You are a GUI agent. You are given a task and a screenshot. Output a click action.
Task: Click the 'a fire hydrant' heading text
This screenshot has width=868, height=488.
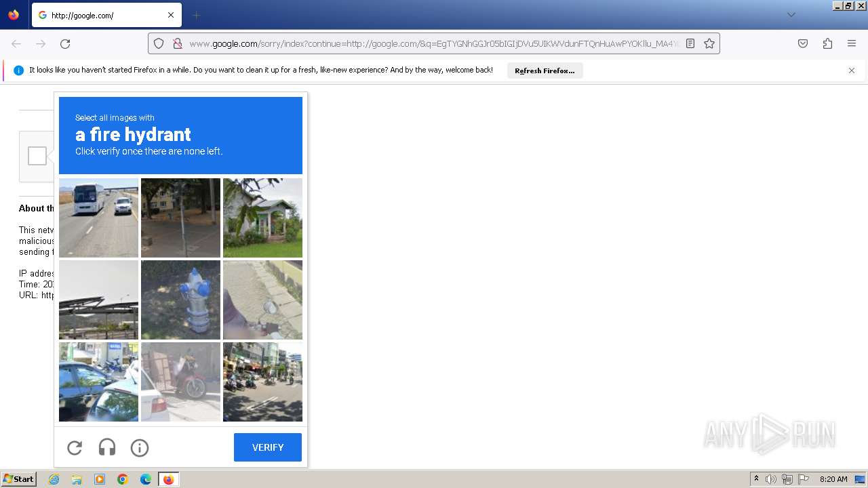click(133, 134)
